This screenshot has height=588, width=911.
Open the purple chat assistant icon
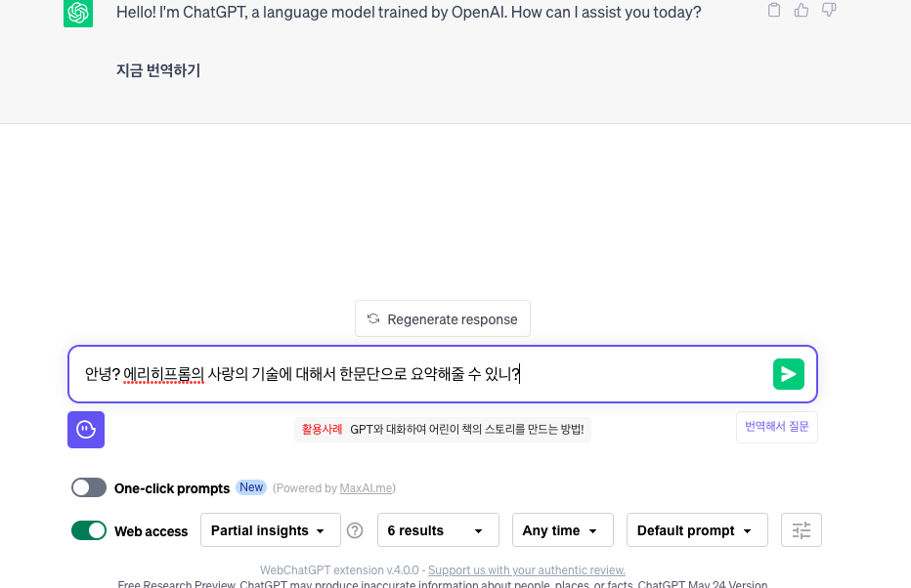[86, 430]
